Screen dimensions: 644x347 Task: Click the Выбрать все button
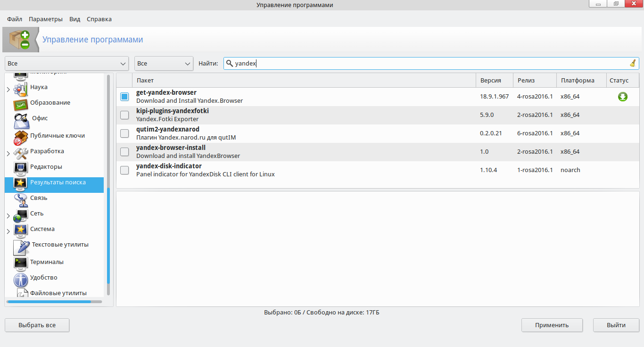coord(37,325)
